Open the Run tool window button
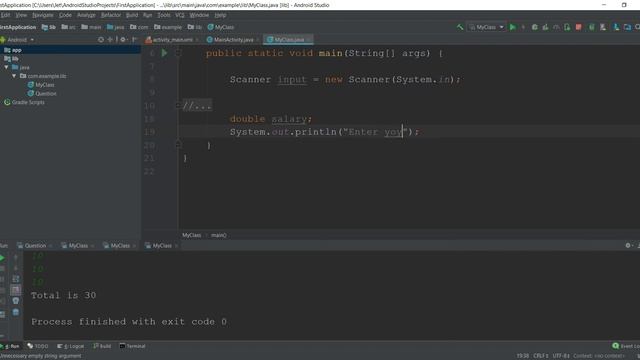This screenshot has width=640, height=360. tap(10, 346)
